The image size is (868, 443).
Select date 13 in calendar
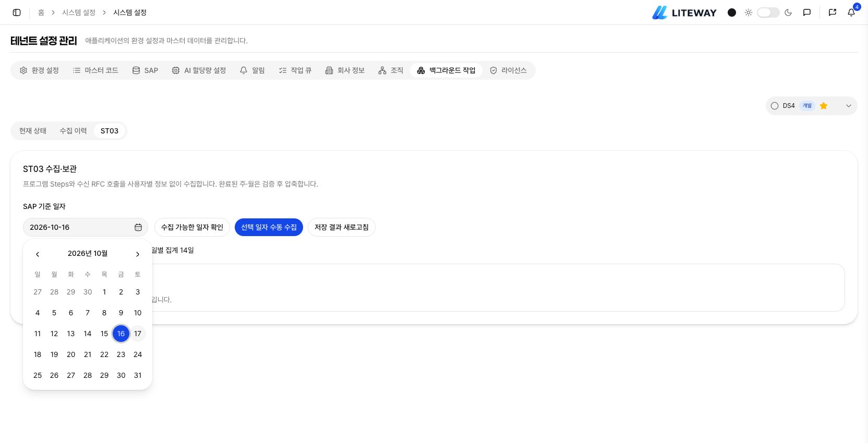pos(71,334)
